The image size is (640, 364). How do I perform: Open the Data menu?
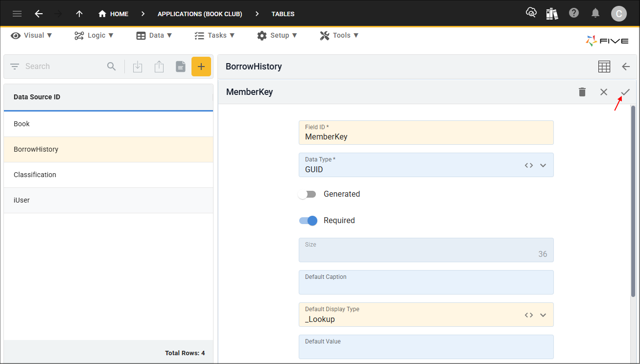click(154, 35)
